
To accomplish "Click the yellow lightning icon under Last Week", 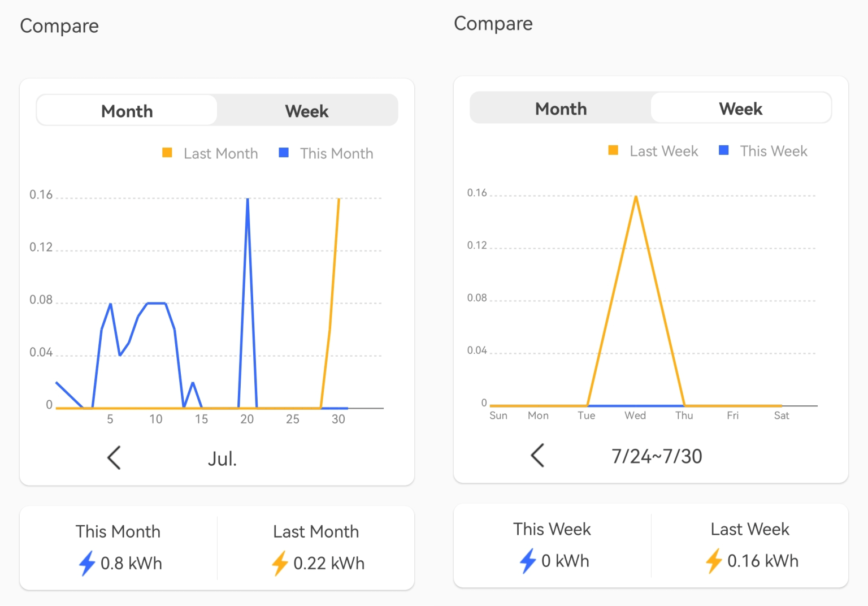I will [715, 561].
